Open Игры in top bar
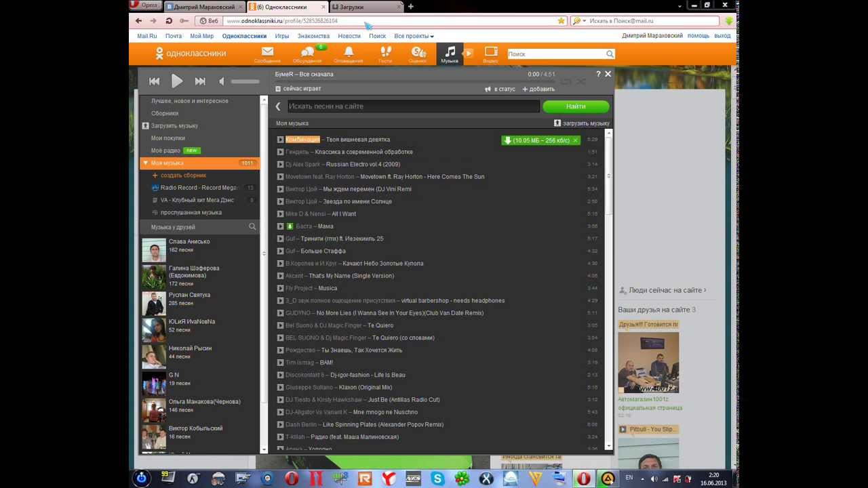This screenshot has height=488, width=868. click(x=282, y=36)
